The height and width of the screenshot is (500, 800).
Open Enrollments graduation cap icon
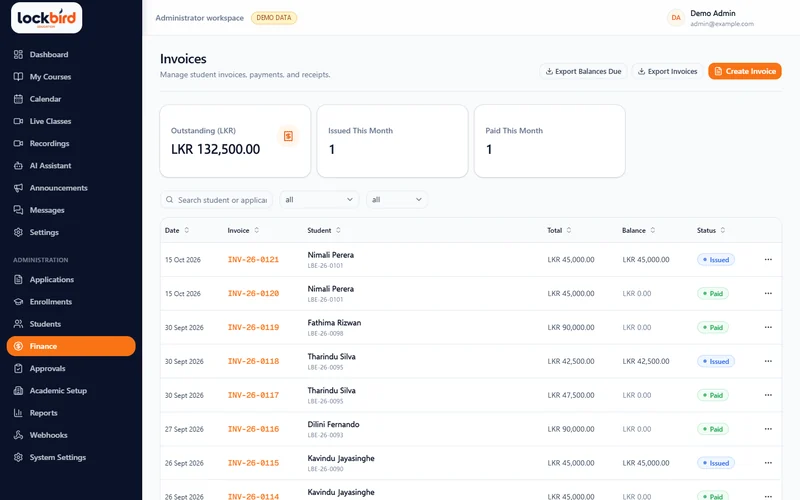pos(18,302)
